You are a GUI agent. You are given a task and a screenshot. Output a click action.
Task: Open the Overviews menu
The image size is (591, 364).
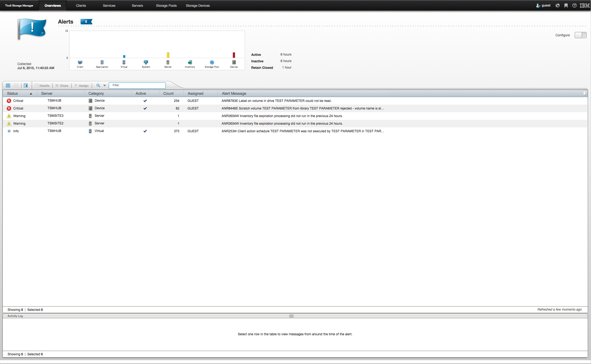[53, 5]
